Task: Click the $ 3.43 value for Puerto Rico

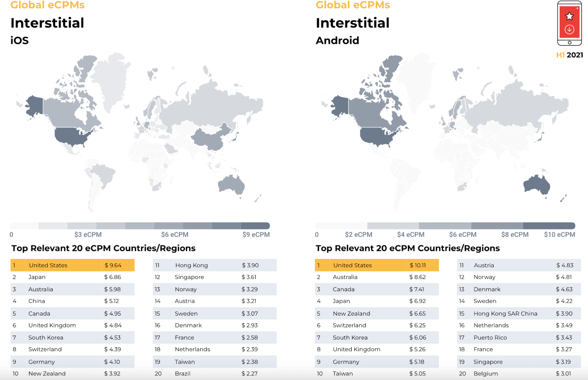Action: pyautogui.click(x=564, y=337)
